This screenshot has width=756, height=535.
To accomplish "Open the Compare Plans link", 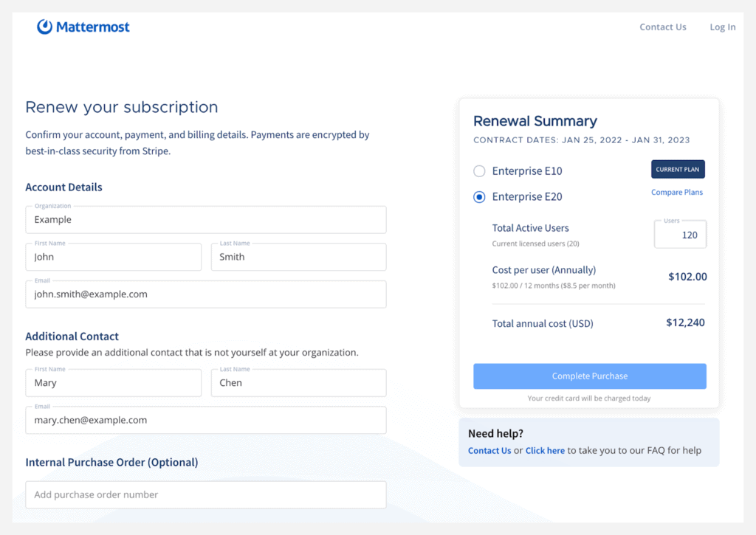I will (676, 193).
